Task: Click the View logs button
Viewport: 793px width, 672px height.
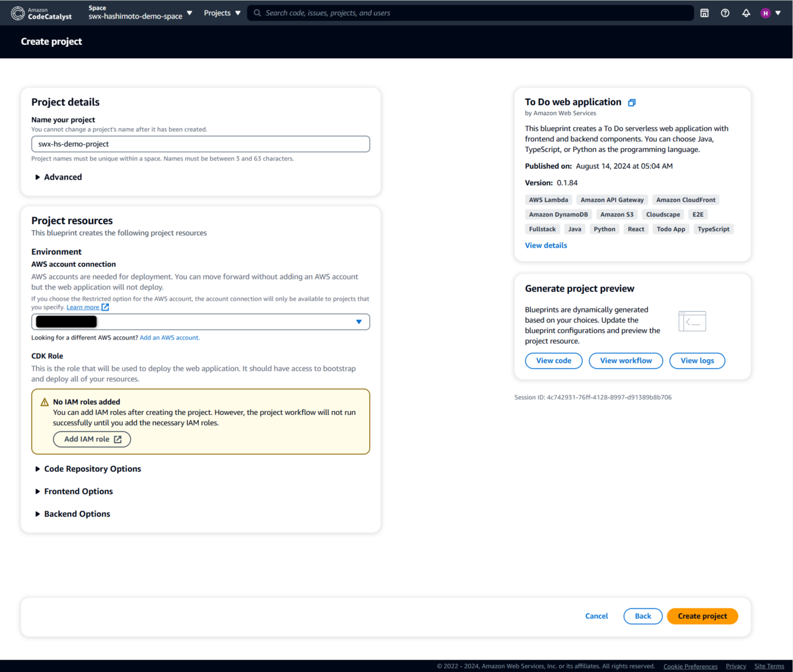Action: [697, 361]
